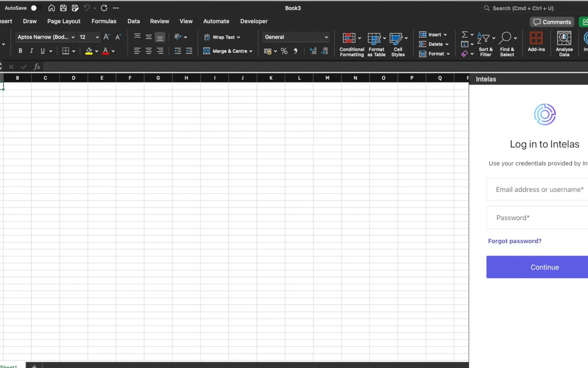Increase font size with larger A icon
This screenshot has width=588, height=368.
[x=107, y=37]
